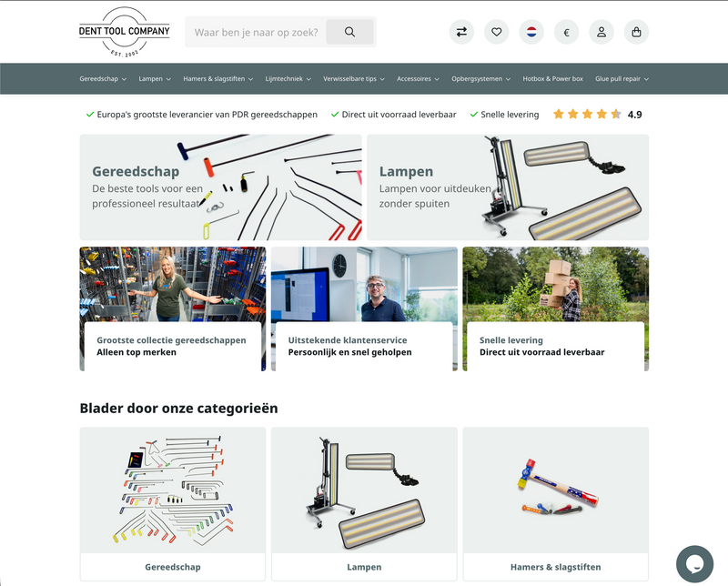Open the euro currency selector
The image size is (728, 586).
point(566,32)
